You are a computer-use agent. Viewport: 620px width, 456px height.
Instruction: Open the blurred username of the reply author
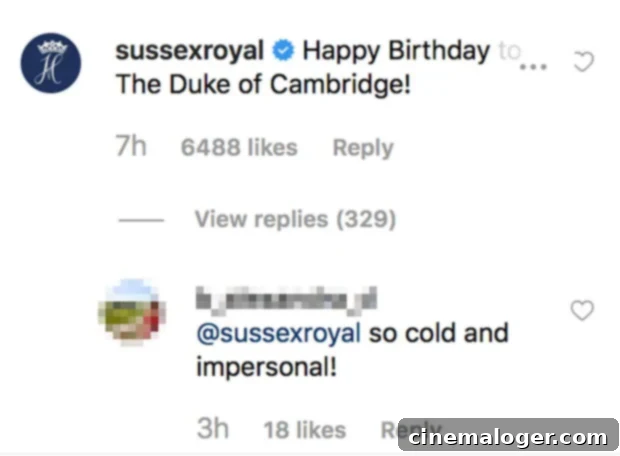(x=286, y=301)
